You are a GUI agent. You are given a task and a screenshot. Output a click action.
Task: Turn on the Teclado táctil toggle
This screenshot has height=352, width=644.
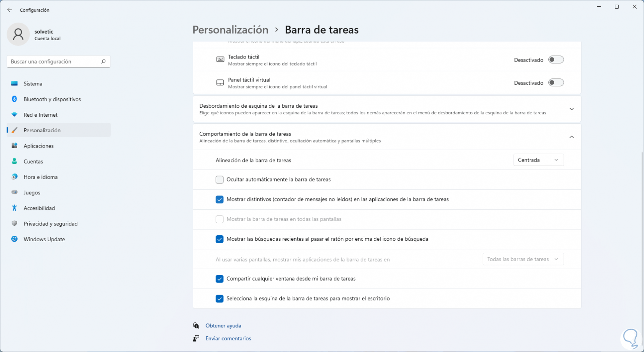pyautogui.click(x=556, y=60)
